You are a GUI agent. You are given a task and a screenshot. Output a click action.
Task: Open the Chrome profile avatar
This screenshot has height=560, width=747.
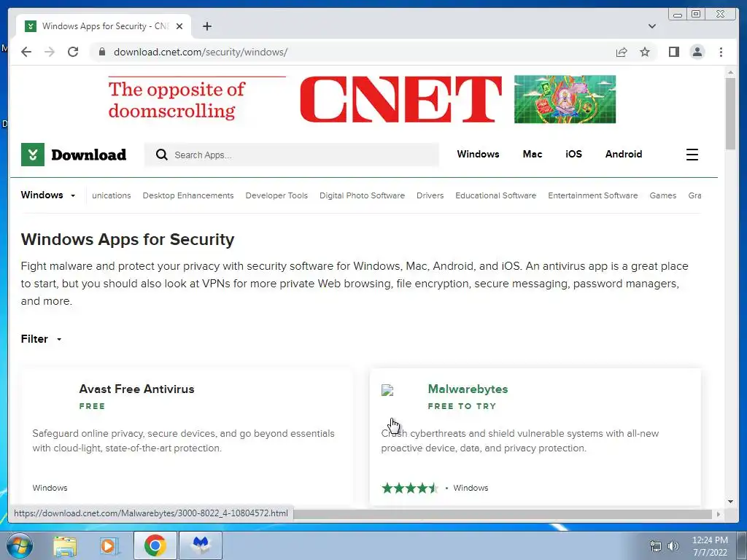697,52
